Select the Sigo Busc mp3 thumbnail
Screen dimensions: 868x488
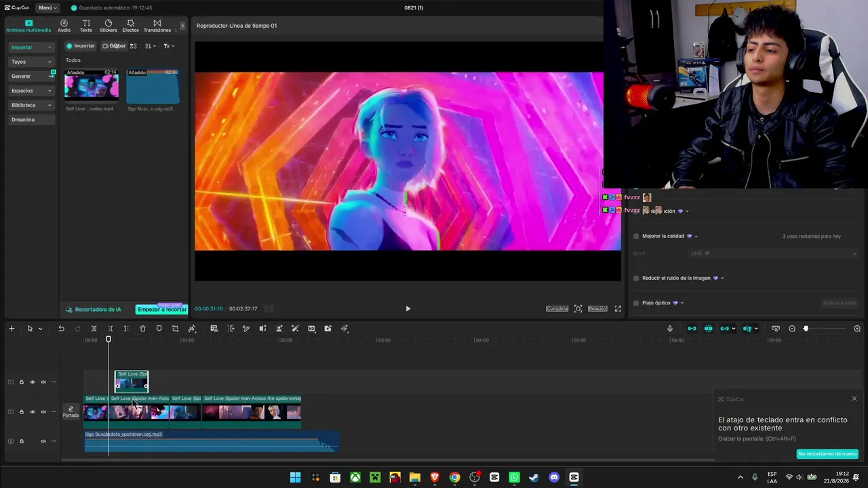[153, 85]
